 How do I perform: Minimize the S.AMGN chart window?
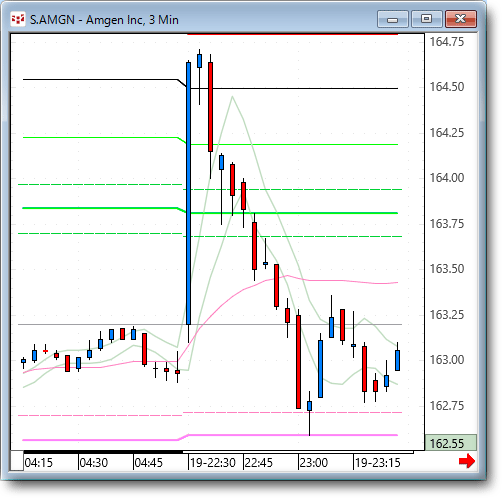coord(393,19)
